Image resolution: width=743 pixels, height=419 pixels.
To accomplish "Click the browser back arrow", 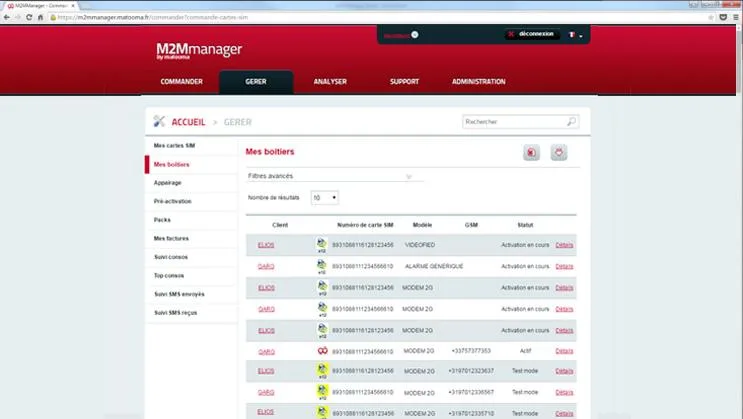I will click(6, 17).
